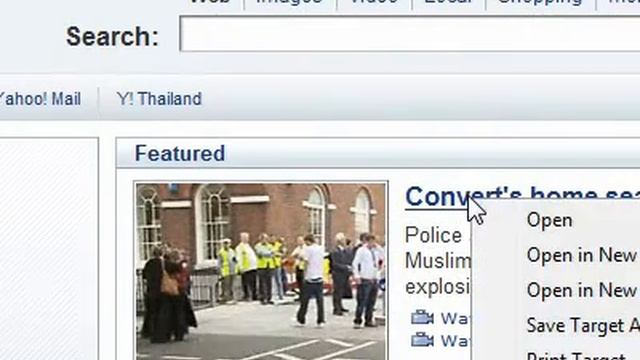The width and height of the screenshot is (640, 360).
Task: Click the Featured section heading
Action: pyautogui.click(x=180, y=153)
